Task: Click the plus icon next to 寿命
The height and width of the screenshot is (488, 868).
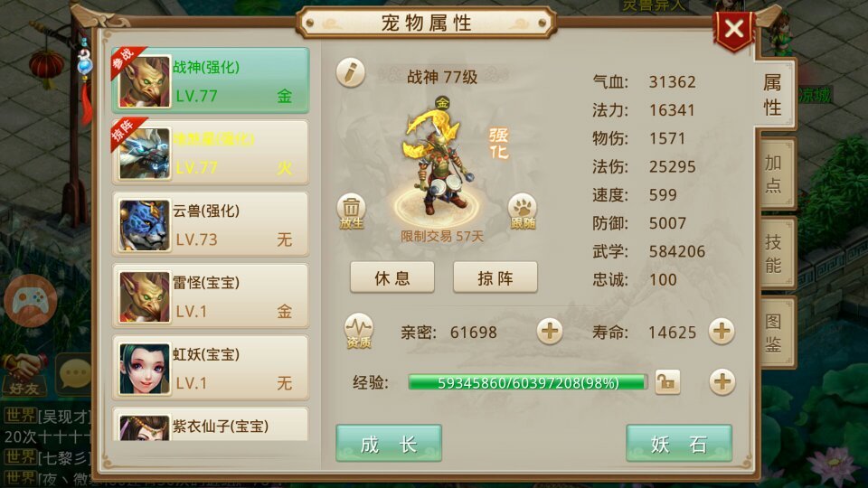Action: point(722,332)
